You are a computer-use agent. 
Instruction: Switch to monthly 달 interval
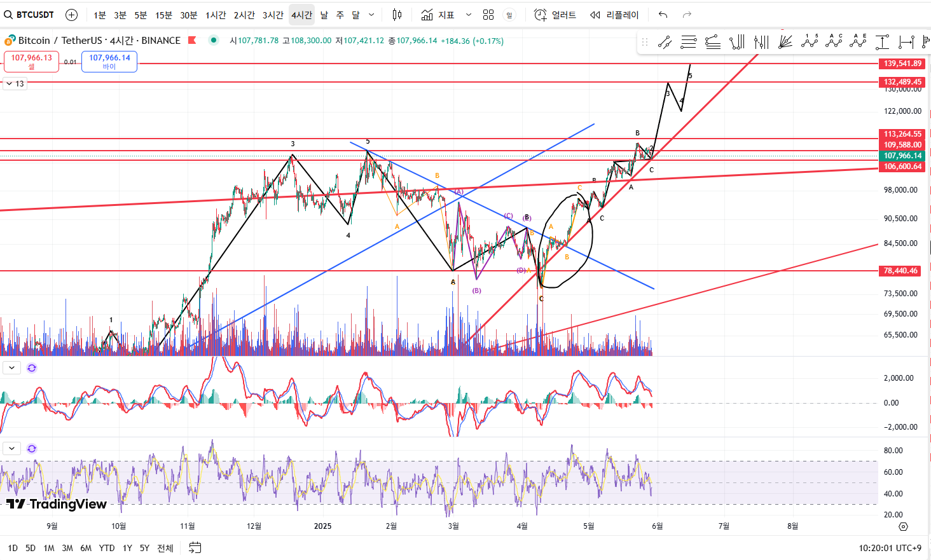tap(355, 15)
